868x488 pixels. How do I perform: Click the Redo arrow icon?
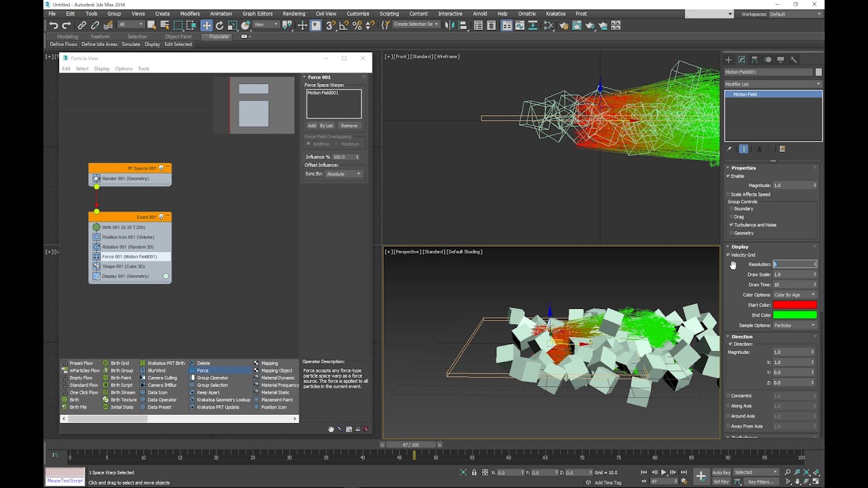pyautogui.click(x=66, y=25)
